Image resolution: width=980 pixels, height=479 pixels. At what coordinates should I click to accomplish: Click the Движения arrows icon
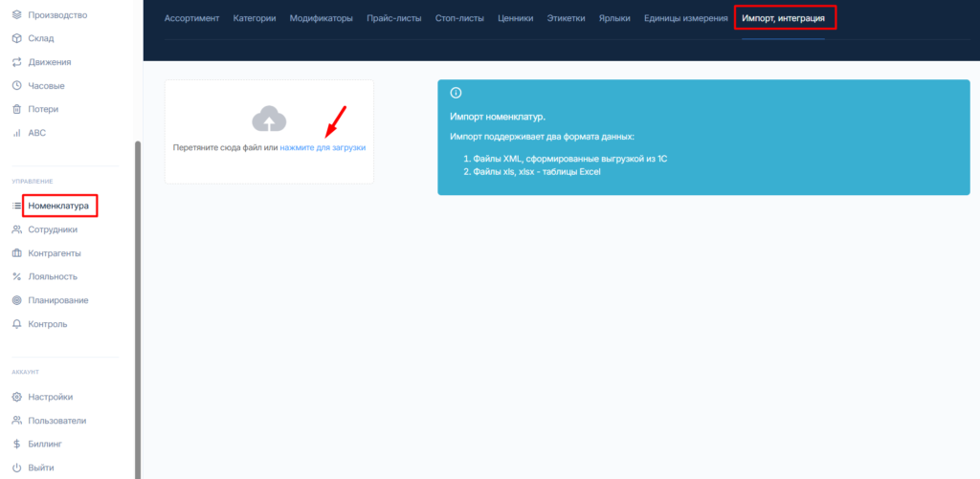(16, 62)
